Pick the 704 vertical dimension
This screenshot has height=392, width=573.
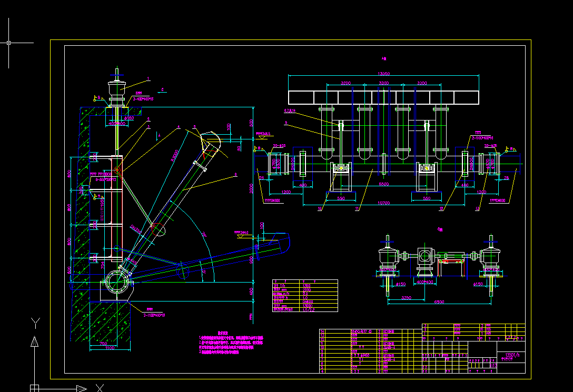103,265
